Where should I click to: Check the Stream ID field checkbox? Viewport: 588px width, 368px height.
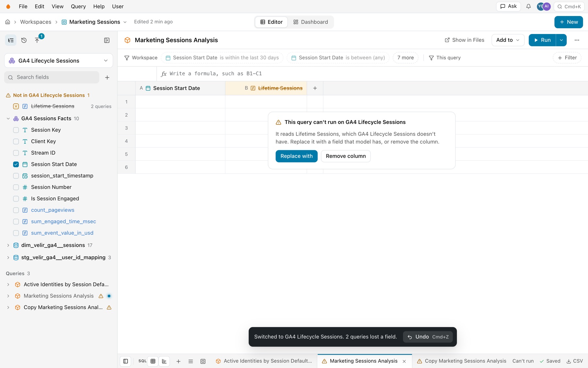[x=16, y=153]
